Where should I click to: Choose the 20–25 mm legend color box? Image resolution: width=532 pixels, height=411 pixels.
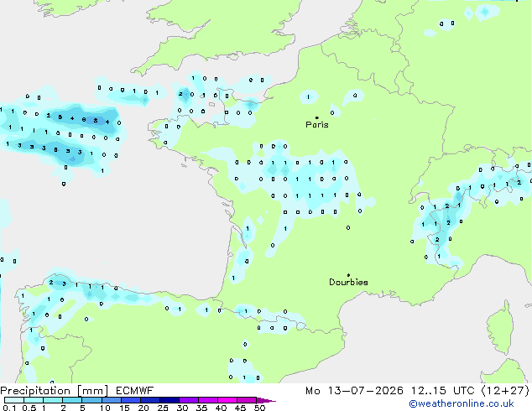[x=149, y=400]
